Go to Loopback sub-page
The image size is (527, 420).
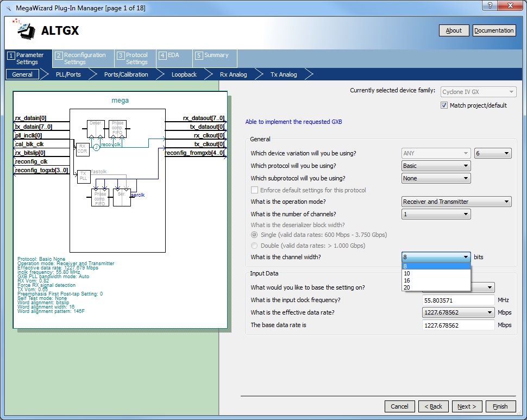click(x=184, y=74)
